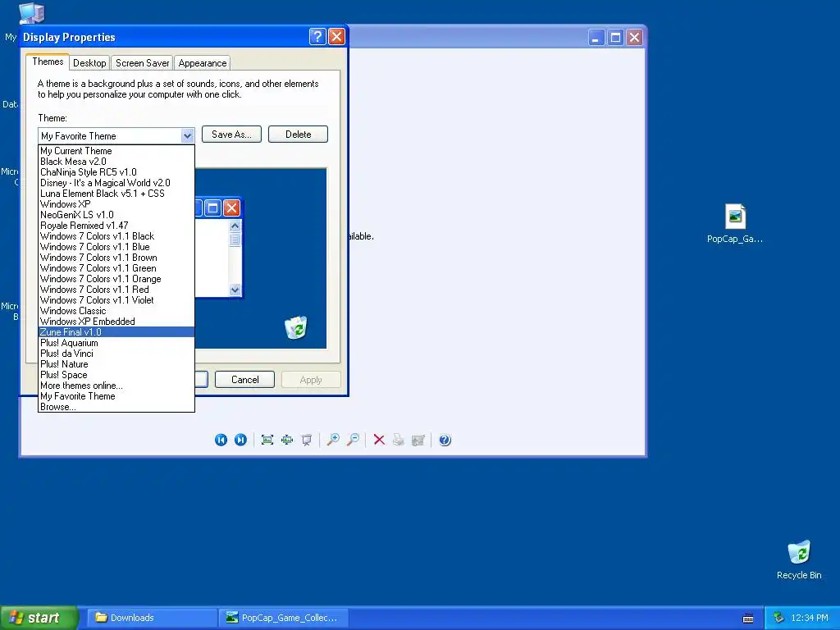Go to next image in picture viewer
The height and width of the screenshot is (630, 840).
(x=240, y=440)
